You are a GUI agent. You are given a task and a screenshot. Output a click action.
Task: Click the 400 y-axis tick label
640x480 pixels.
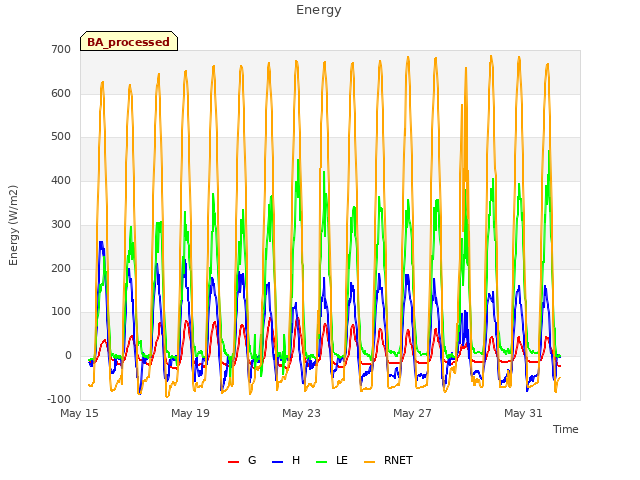point(61,181)
